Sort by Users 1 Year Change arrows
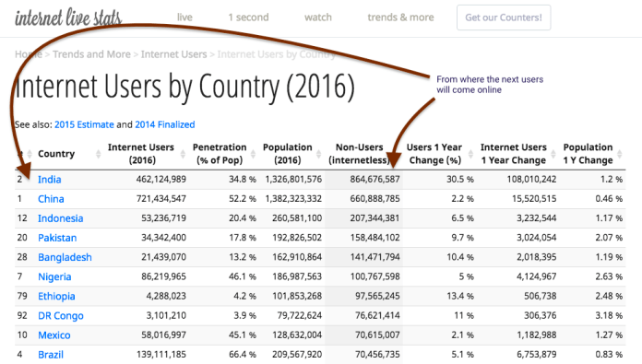This screenshot has height=364, width=642. [470, 154]
